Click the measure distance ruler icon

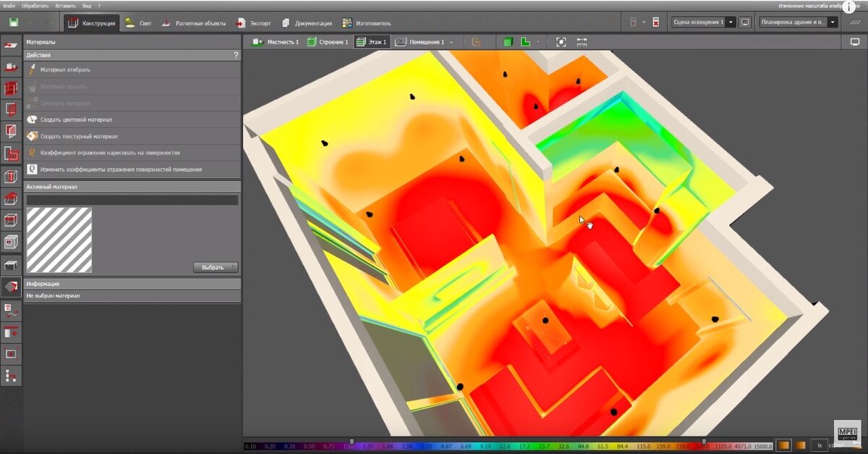pyautogui.click(x=582, y=42)
